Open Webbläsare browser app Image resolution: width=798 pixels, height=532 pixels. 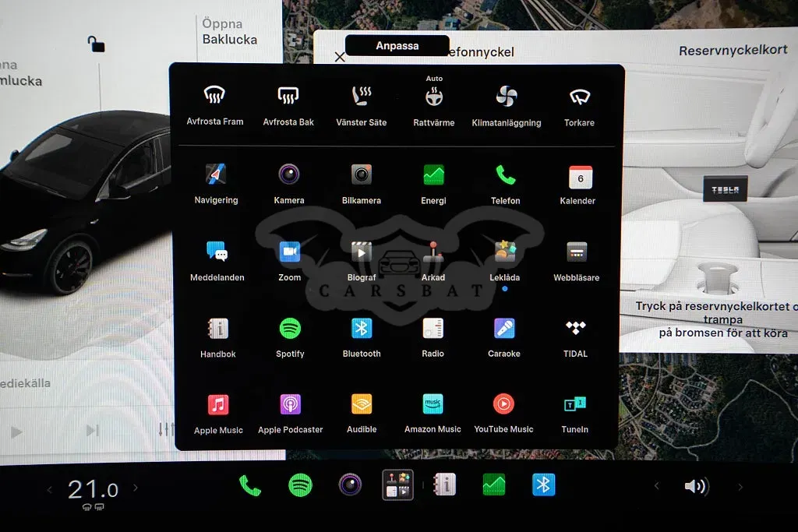pyautogui.click(x=577, y=262)
